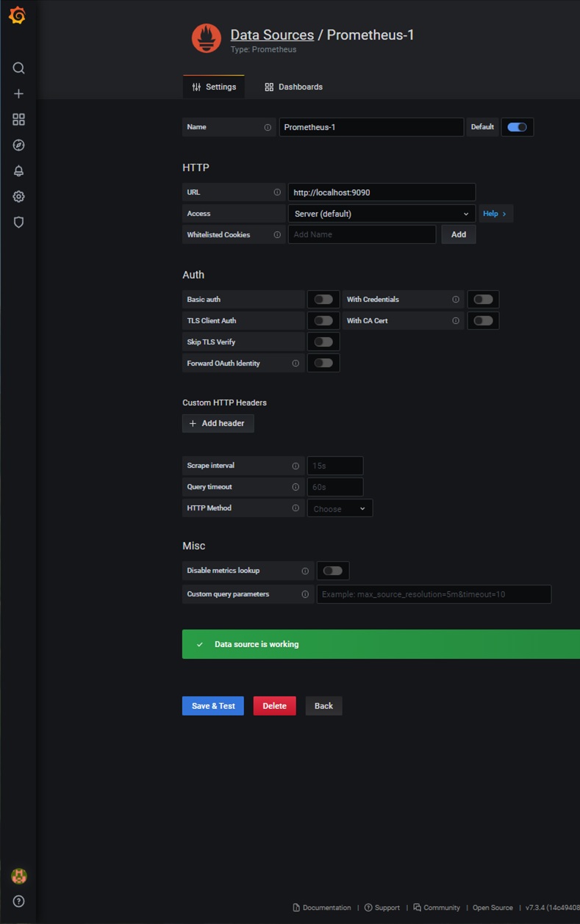580x924 pixels.
Task: Click the Name field containing Prometheus-1
Action: tap(371, 127)
